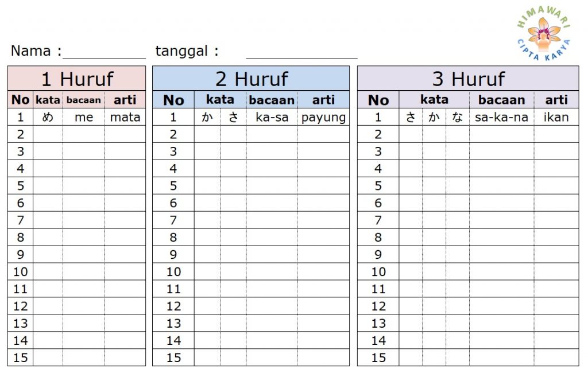The width and height of the screenshot is (588, 373).
Task: Click the め character in the 1 Huruf table
Action: [x=48, y=118]
